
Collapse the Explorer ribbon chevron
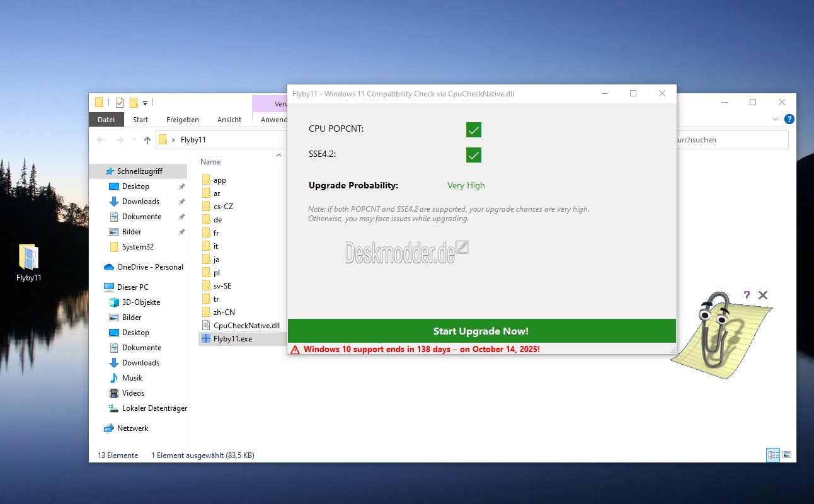776,119
